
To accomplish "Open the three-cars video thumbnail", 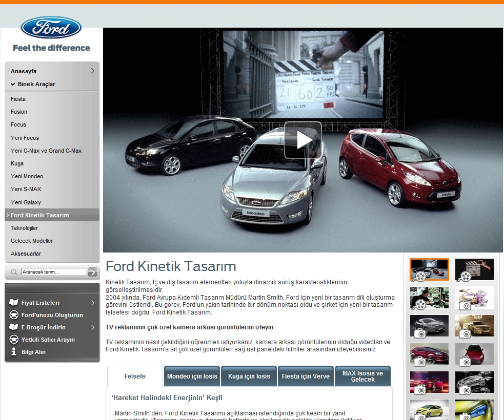I will pos(430,269).
